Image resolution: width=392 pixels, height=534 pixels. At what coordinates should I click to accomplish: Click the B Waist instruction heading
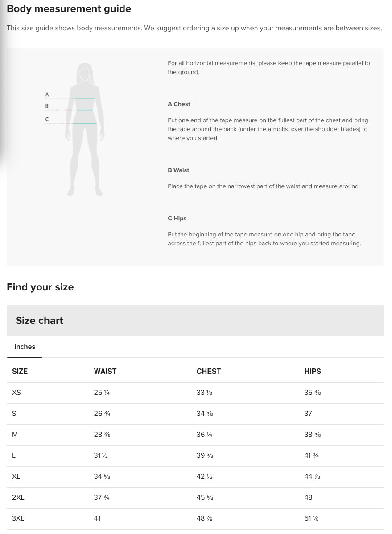click(178, 170)
